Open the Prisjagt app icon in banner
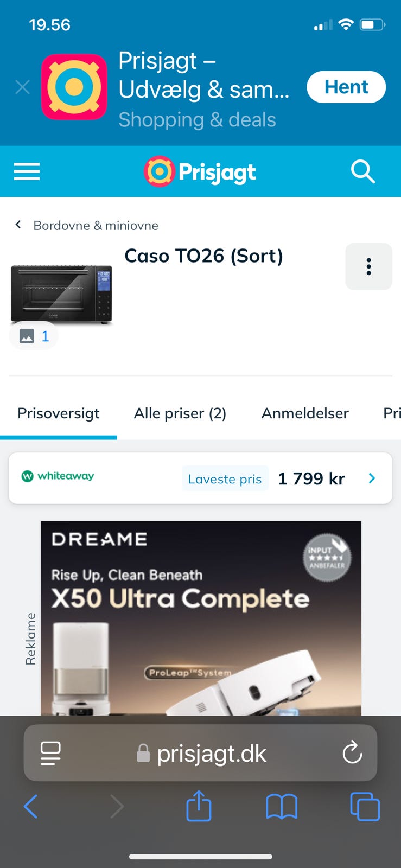This screenshot has height=868, width=401. point(74,87)
